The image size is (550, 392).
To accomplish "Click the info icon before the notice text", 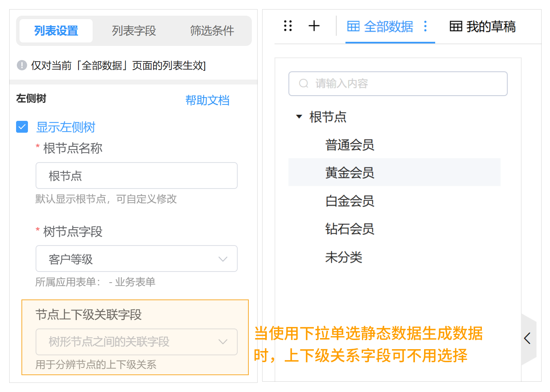I will (22, 65).
